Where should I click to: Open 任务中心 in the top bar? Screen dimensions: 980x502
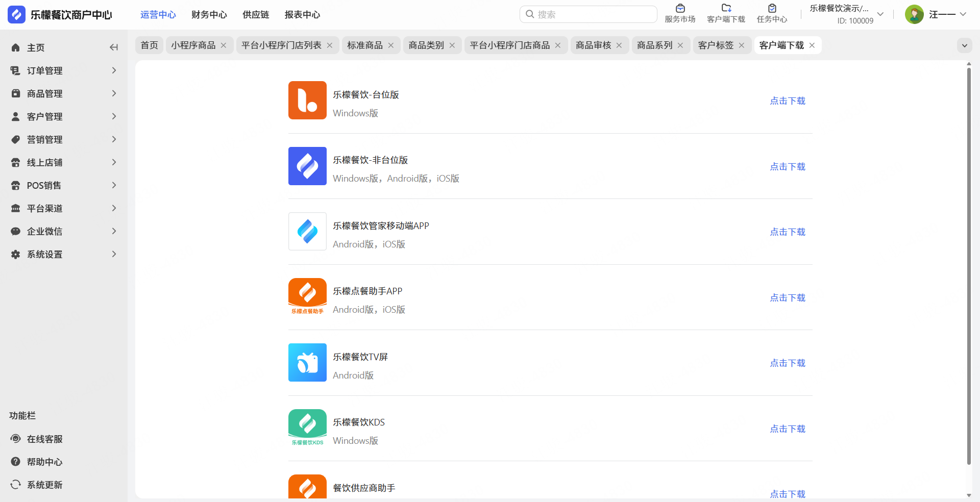tap(772, 14)
